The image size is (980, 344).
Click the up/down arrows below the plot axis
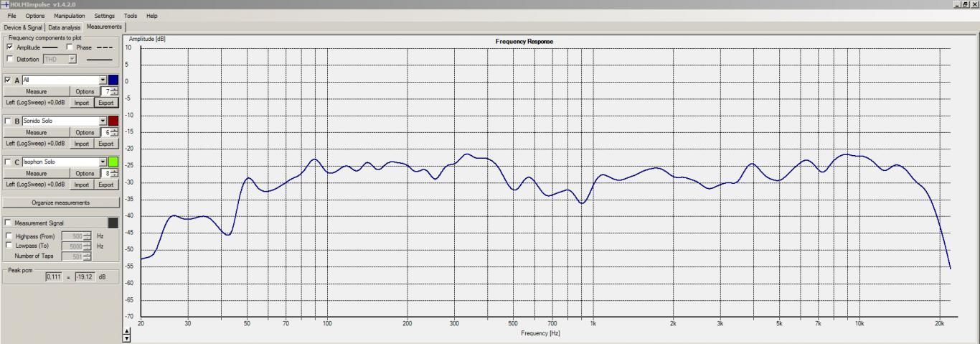pos(128,335)
